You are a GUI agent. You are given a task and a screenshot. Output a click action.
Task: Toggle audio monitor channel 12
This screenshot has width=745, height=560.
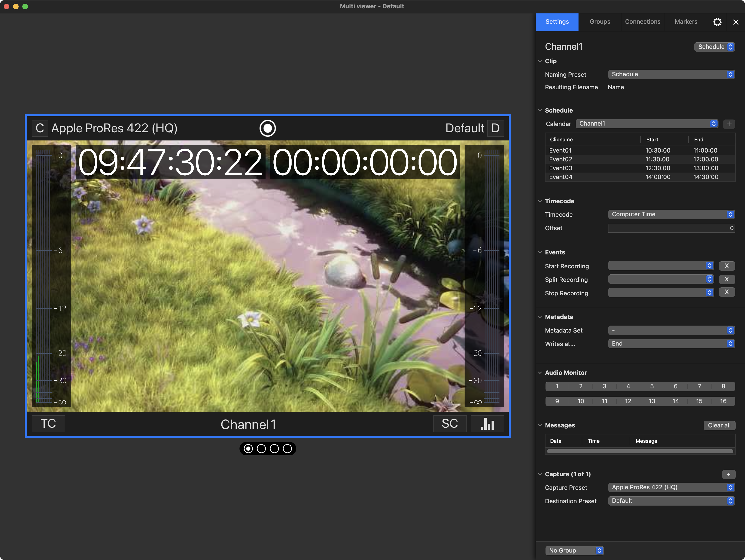[628, 401]
